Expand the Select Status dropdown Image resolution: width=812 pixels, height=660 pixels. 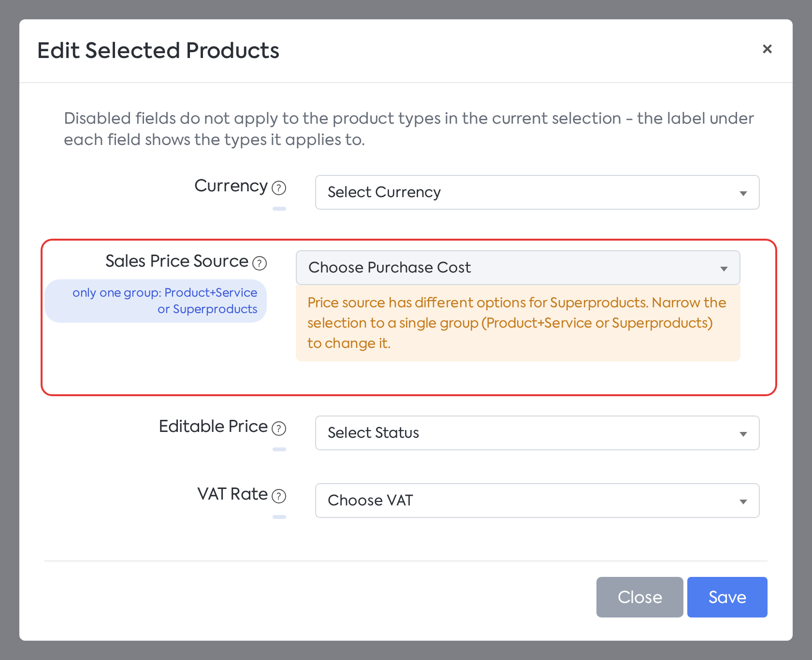point(537,433)
